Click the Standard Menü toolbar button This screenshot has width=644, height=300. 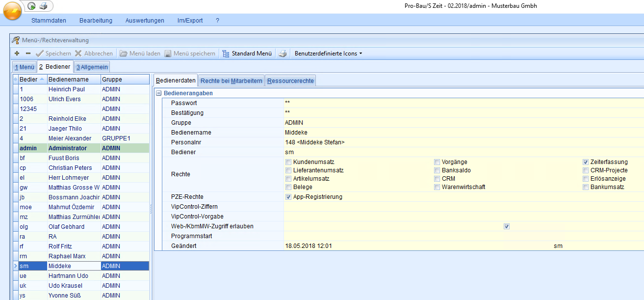[x=247, y=54]
